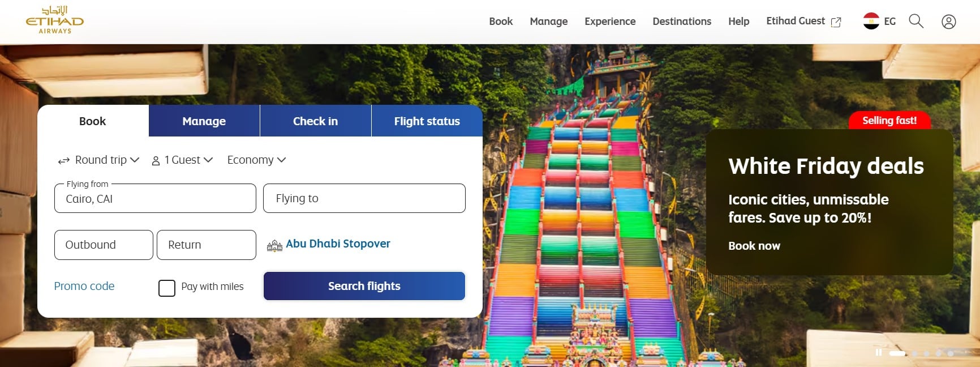
Task: Click the Abu Dhabi Stopover building icon
Action: (x=274, y=245)
